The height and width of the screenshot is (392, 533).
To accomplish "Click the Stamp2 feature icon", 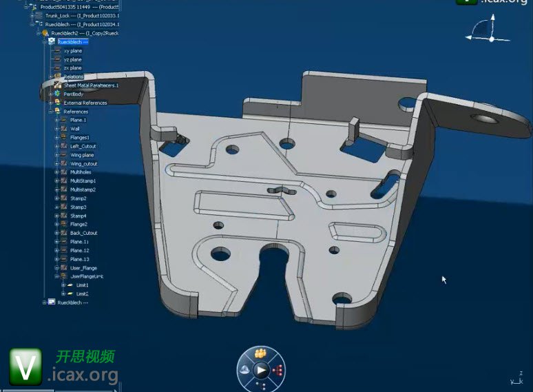I will (63, 198).
